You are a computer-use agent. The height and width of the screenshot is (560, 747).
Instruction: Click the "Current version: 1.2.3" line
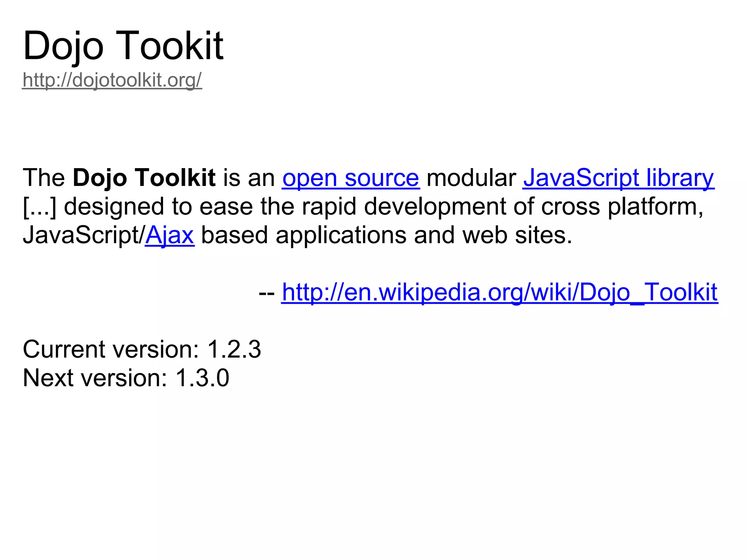point(142,349)
